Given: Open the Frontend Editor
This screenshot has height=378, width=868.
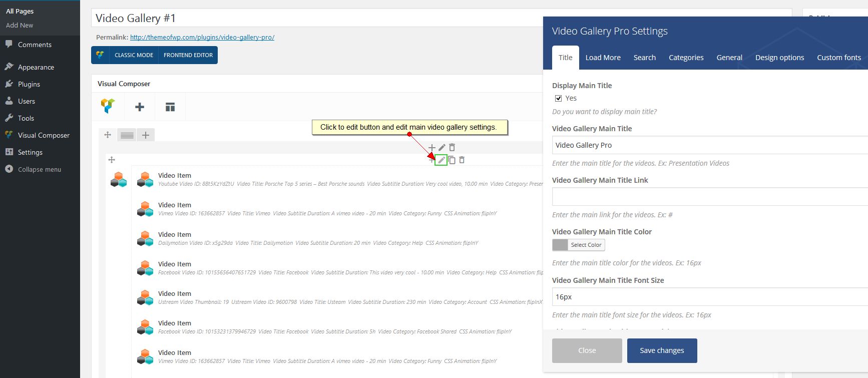Looking at the screenshot, I should coord(188,55).
